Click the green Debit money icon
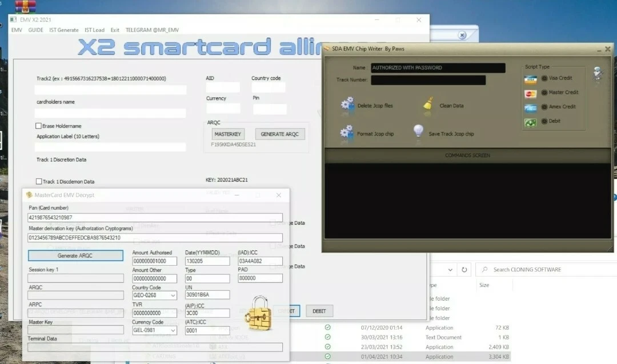The width and height of the screenshot is (617, 364). point(530,122)
